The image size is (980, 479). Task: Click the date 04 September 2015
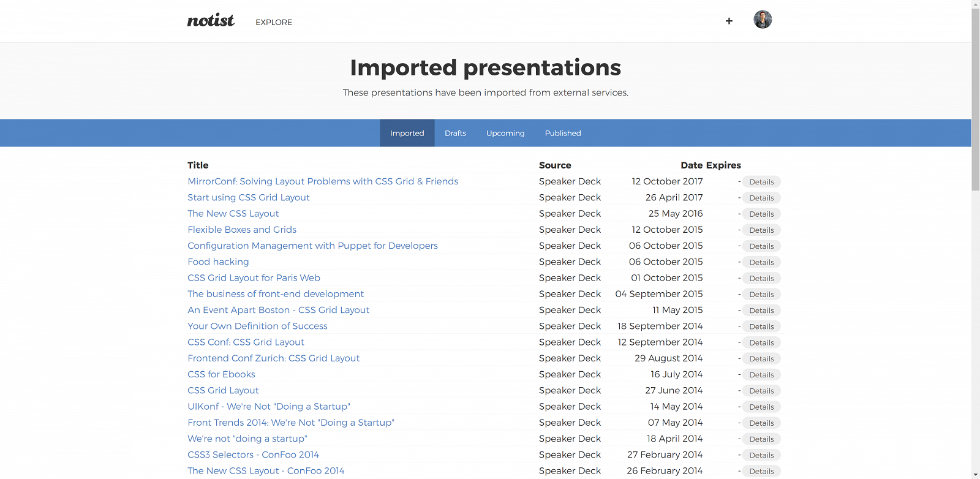click(x=659, y=294)
